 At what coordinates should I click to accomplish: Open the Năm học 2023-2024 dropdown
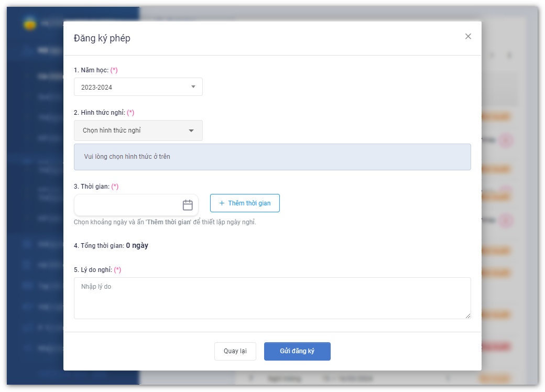[138, 87]
